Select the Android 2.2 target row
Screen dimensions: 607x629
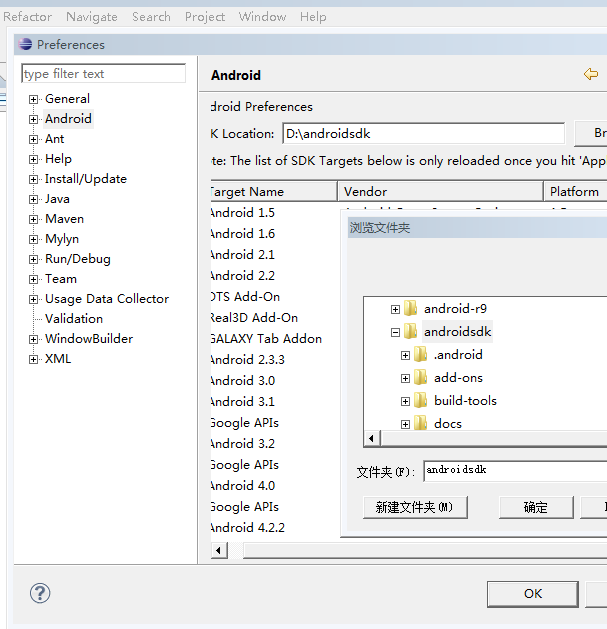click(x=243, y=276)
